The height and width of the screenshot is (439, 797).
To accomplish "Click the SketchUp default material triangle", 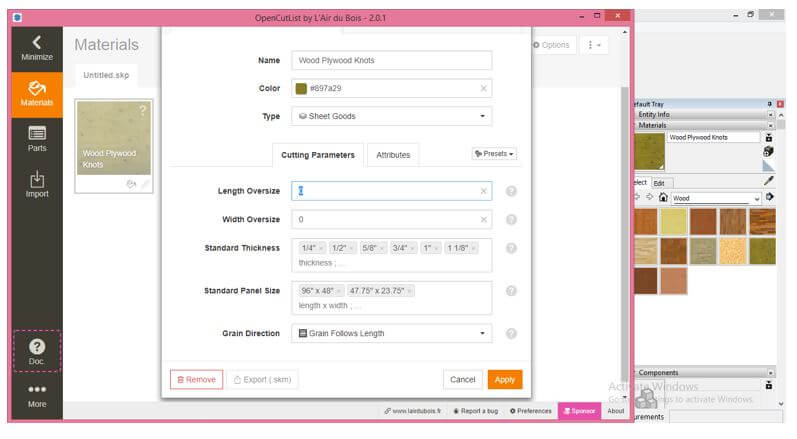I will tap(769, 166).
